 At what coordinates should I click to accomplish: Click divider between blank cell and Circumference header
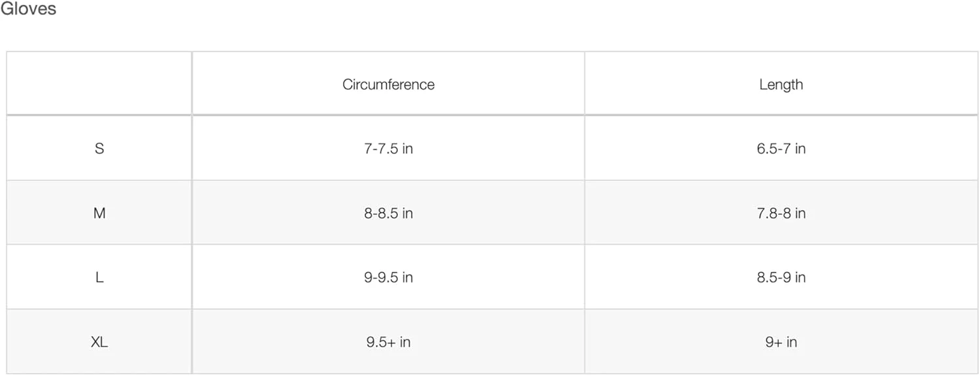click(x=192, y=84)
